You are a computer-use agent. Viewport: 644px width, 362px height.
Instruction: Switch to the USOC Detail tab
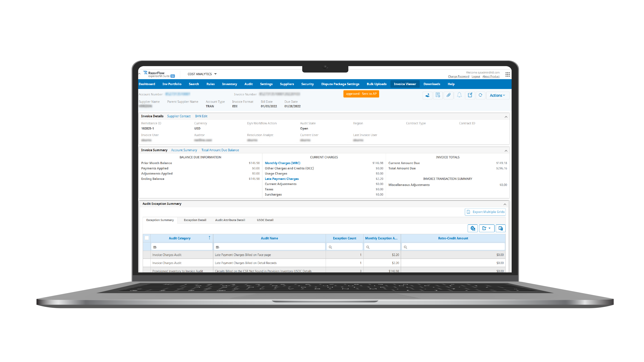tap(265, 220)
